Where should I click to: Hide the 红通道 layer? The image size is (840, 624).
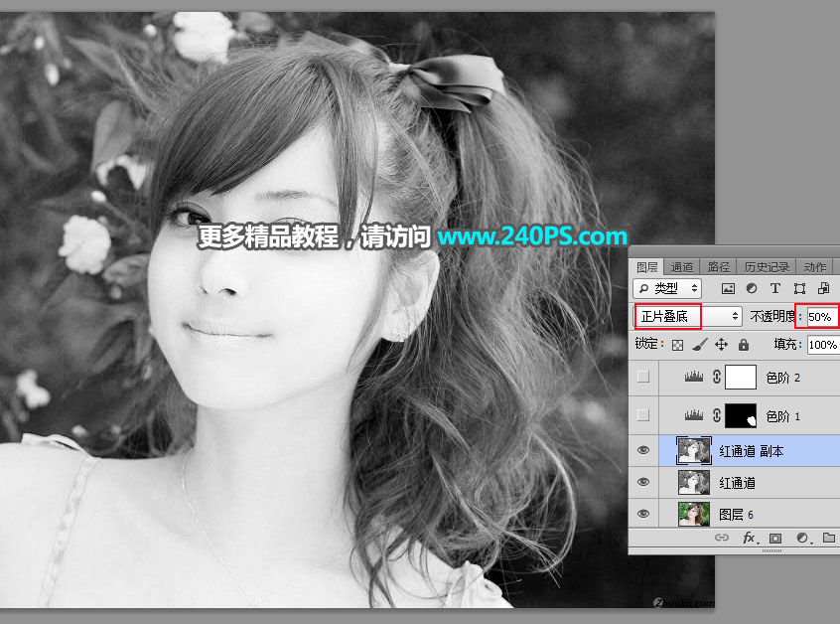pyautogui.click(x=643, y=482)
